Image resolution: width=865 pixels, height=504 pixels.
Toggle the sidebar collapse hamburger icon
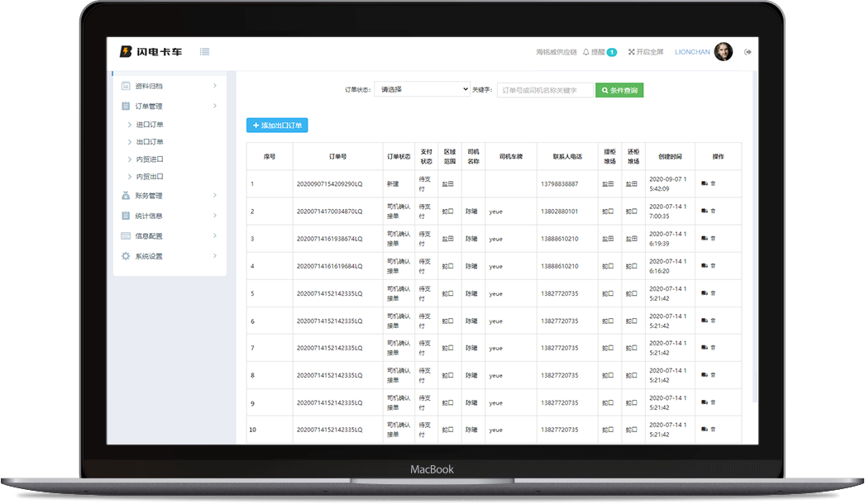coord(204,52)
